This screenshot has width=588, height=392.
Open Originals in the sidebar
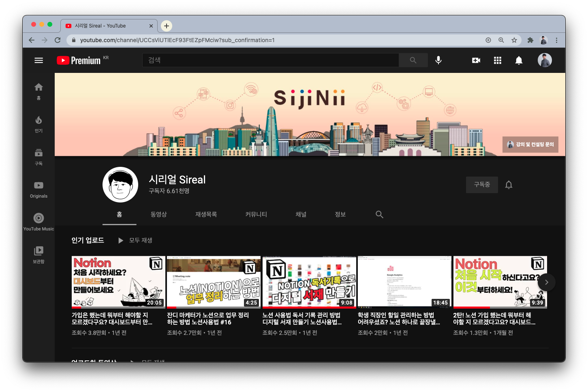click(38, 190)
